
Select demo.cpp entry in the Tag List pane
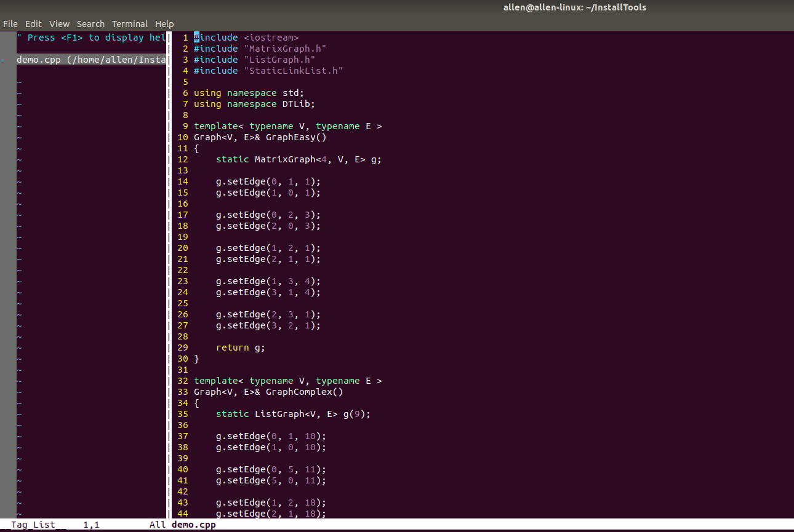click(91, 60)
